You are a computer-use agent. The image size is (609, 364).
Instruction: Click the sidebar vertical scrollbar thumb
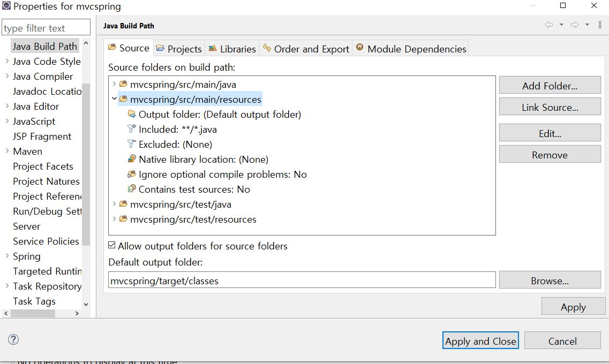[86, 164]
